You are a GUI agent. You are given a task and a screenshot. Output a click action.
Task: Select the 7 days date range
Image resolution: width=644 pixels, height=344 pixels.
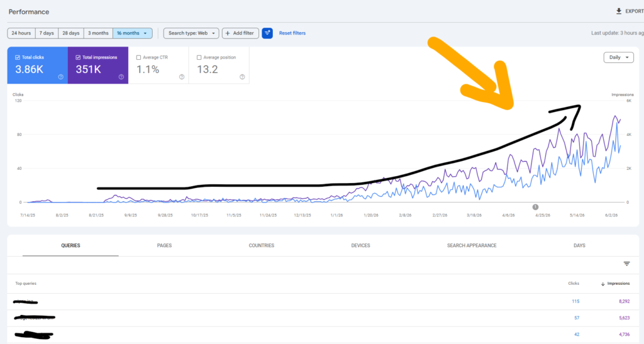[47, 33]
